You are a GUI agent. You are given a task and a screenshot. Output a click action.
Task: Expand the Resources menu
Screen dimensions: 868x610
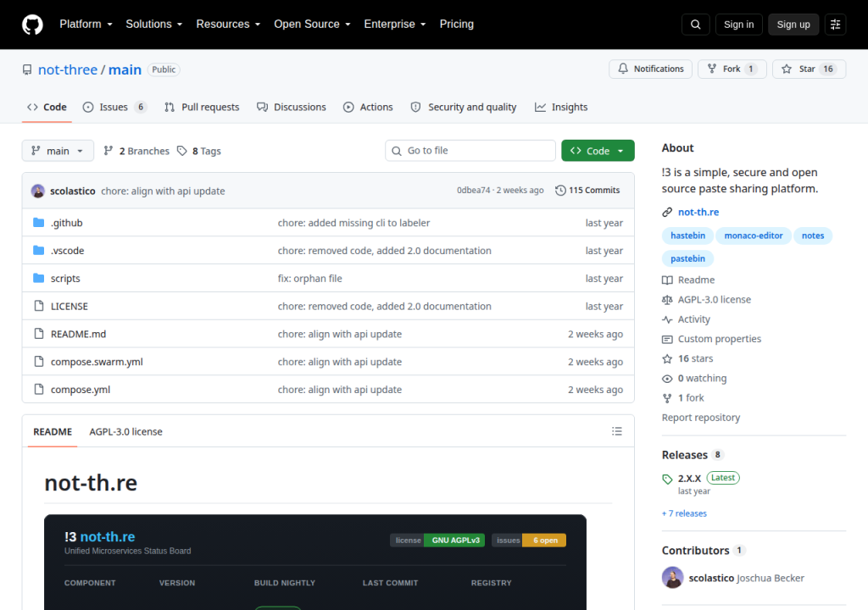tap(228, 25)
